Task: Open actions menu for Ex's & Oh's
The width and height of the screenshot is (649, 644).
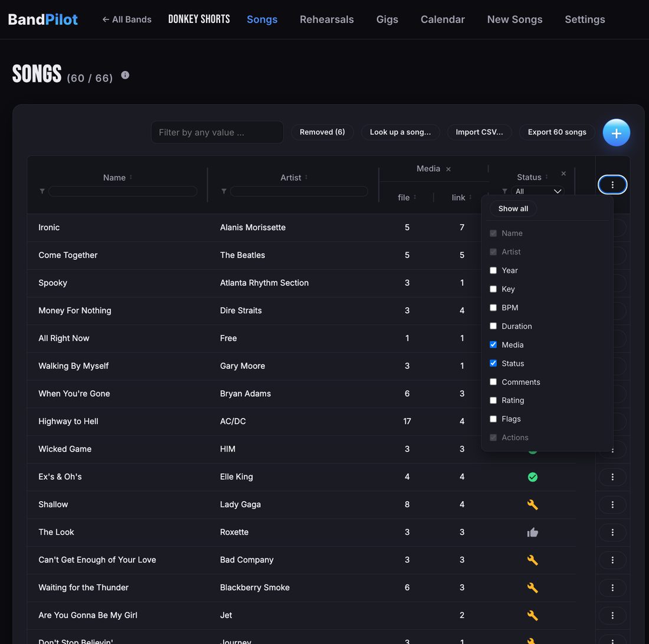Action: (612, 477)
